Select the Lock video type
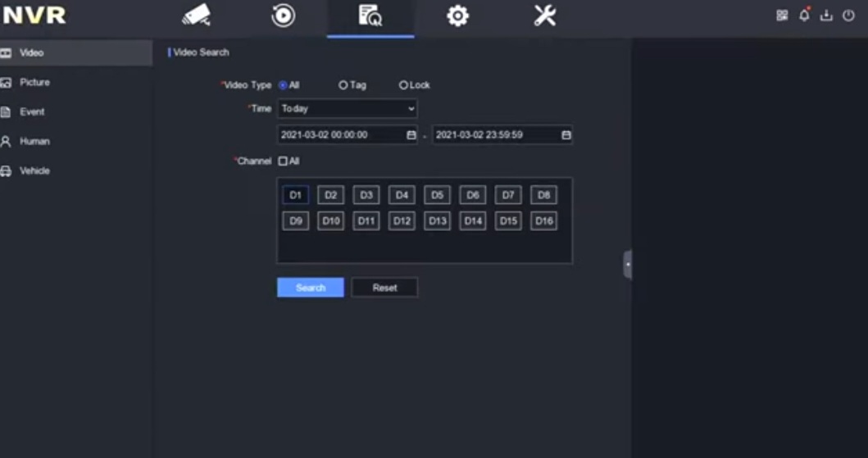The image size is (868, 458). 403,85
